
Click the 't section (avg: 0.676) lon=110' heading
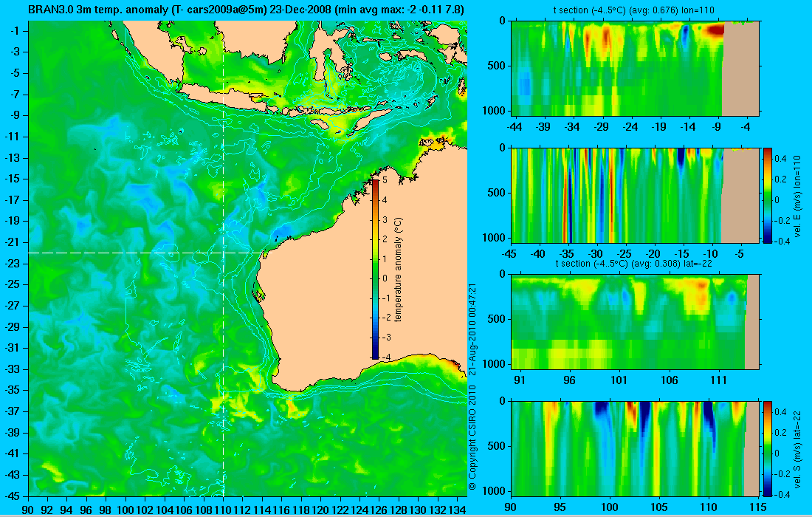click(634, 10)
